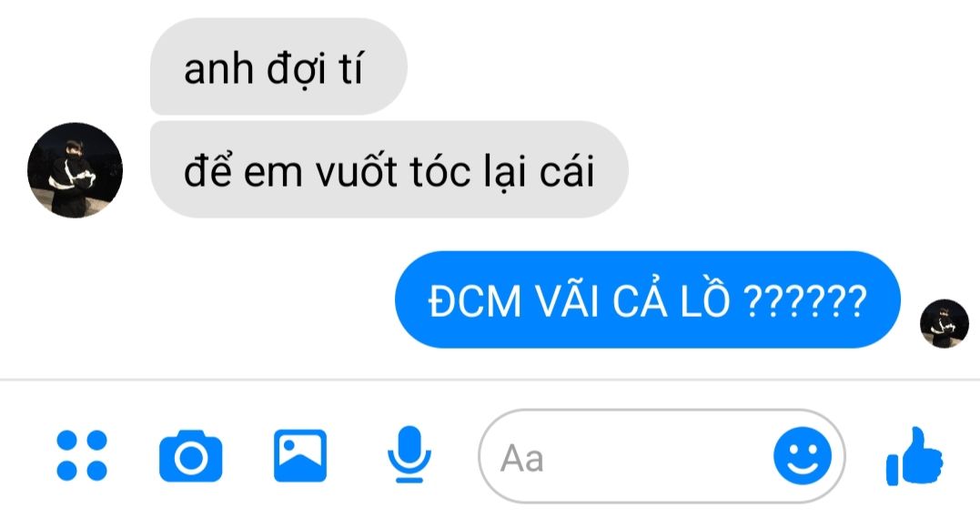Screen dimensions: 980x518
Task: Focus the Aa message input field
Action: pyautogui.click(x=662, y=456)
